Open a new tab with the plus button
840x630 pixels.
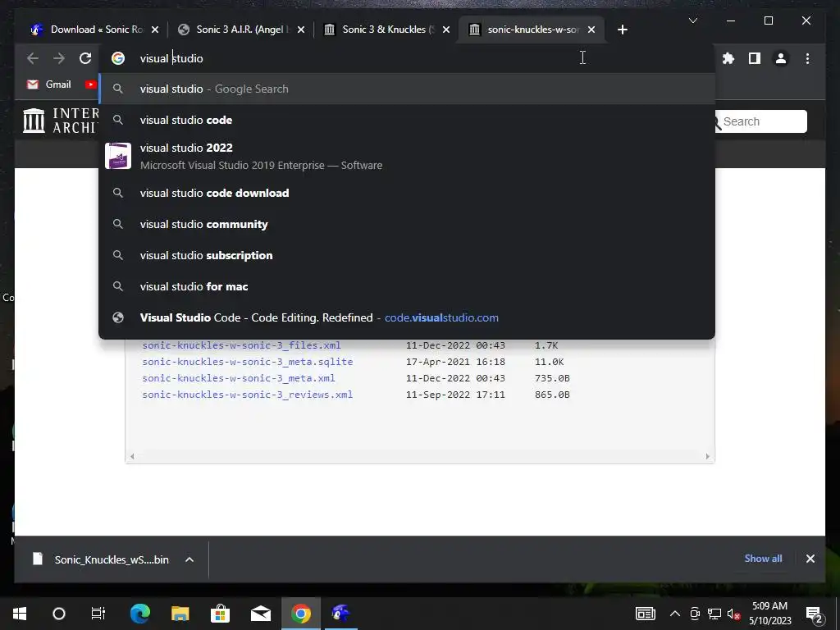click(x=622, y=30)
